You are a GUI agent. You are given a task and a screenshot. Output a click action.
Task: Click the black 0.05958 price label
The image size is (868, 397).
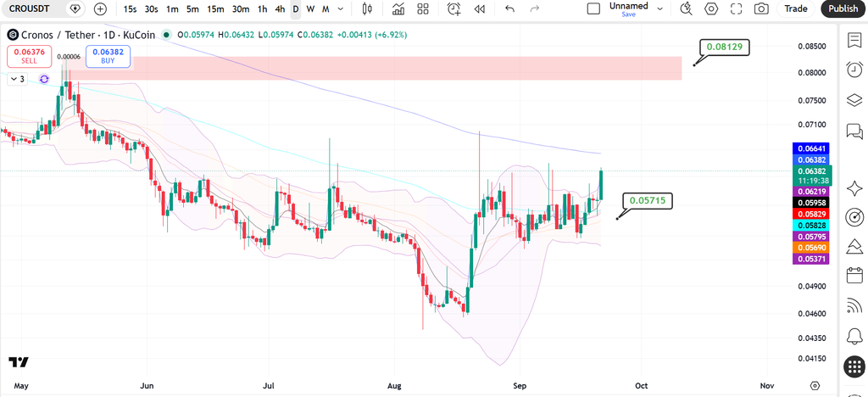[811, 203]
